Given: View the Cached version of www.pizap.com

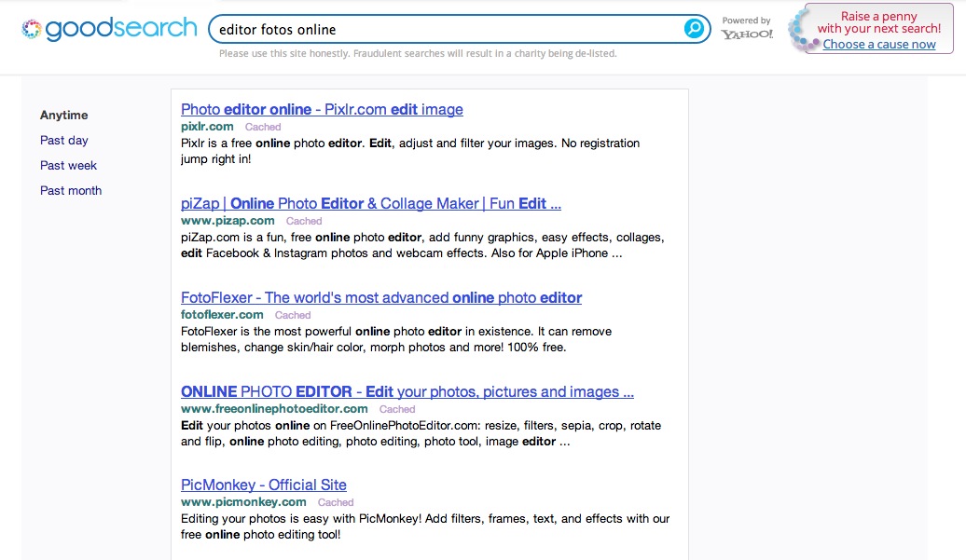Looking at the screenshot, I should 304,221.
